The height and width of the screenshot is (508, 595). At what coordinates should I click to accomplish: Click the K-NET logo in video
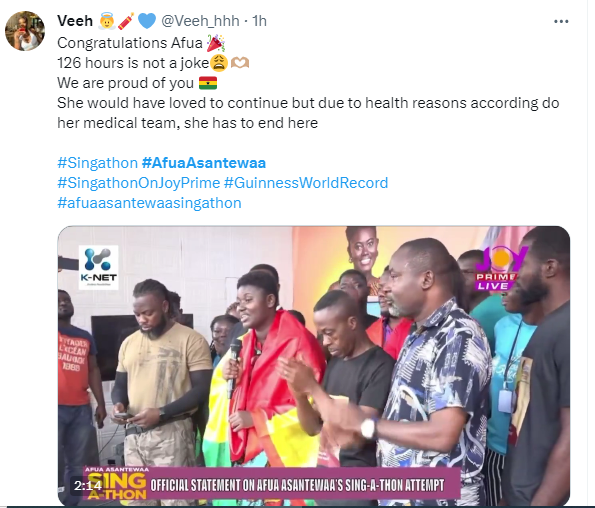[98, 267]
